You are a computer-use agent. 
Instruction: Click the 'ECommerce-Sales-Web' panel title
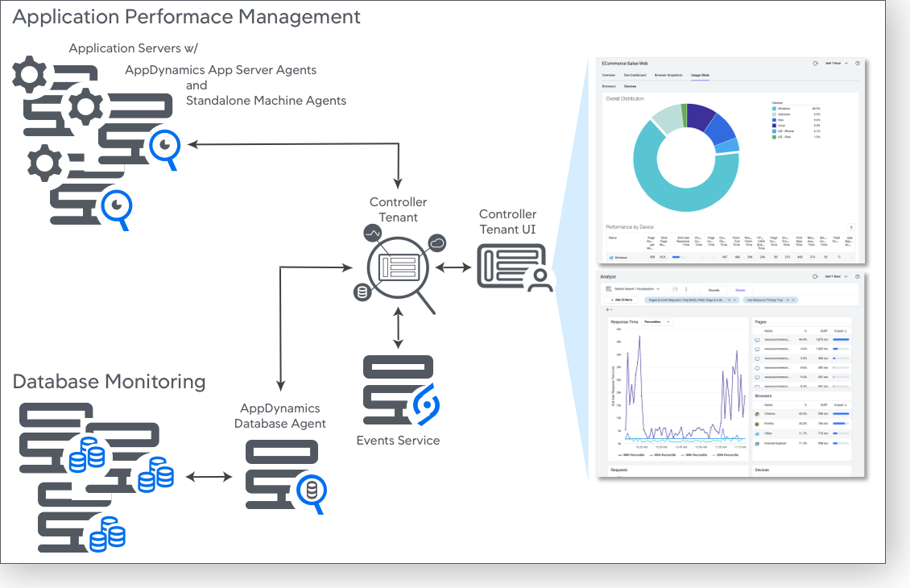pyautogui.click(x=625, y=64)
